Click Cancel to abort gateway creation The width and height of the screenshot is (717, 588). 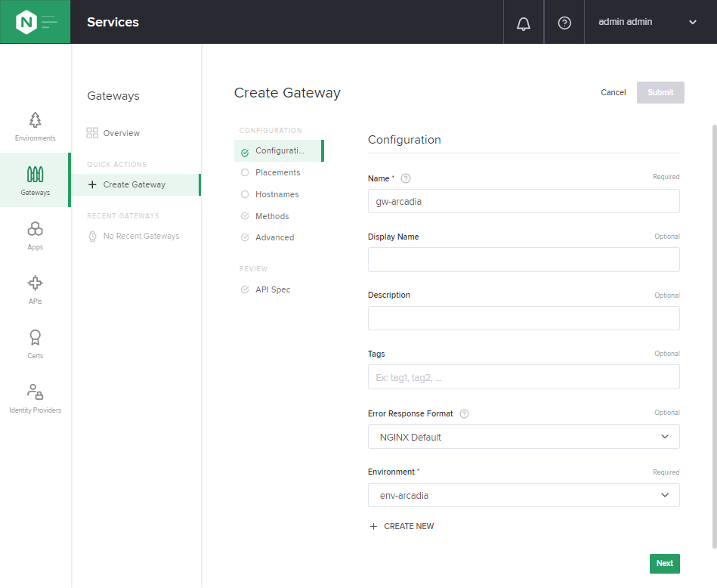pyautogui.click(x=613, y=92)
